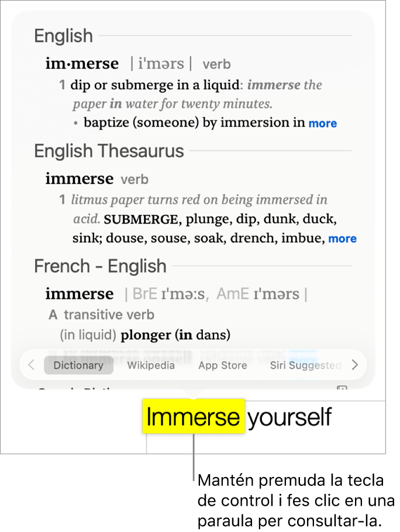Expand 'more' in English Thesaurus entry

point(343,239)
